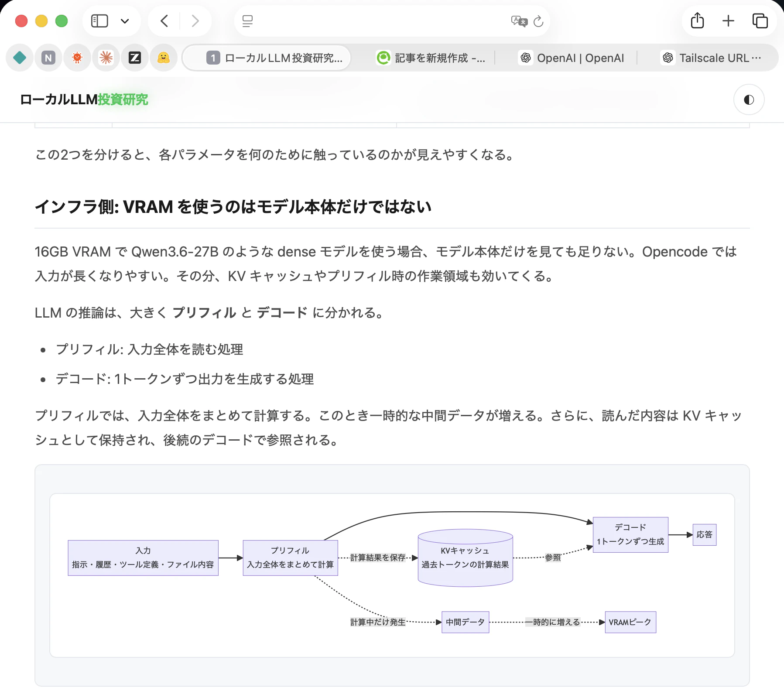
Task: Open the Notion 'N' pinned tab
Action: tap(48, 58)
